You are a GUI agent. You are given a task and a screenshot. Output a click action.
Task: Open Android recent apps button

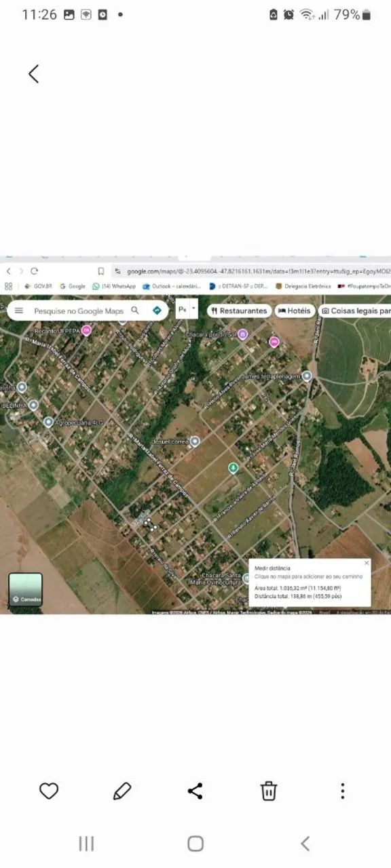[86, 844]
